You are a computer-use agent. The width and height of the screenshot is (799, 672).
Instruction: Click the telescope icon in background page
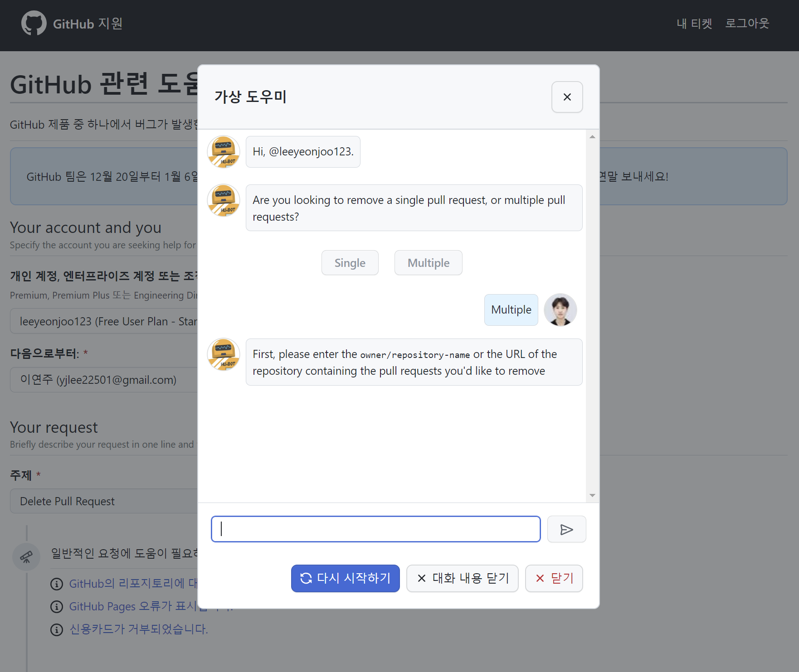click(26, 556)
